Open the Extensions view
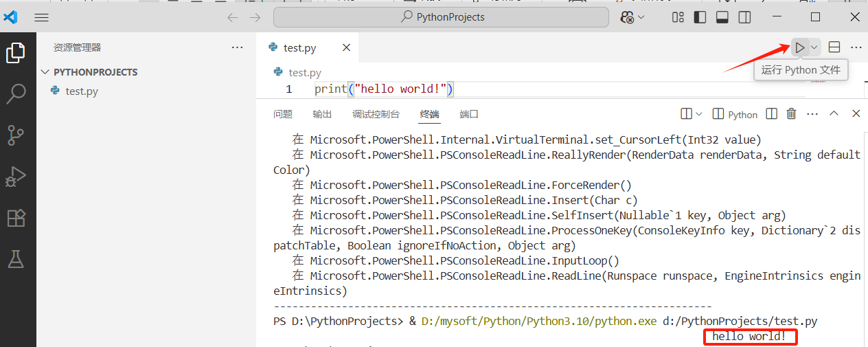This screenshot has height=347, width=868. pyautogui.click(x=16, y=218)
